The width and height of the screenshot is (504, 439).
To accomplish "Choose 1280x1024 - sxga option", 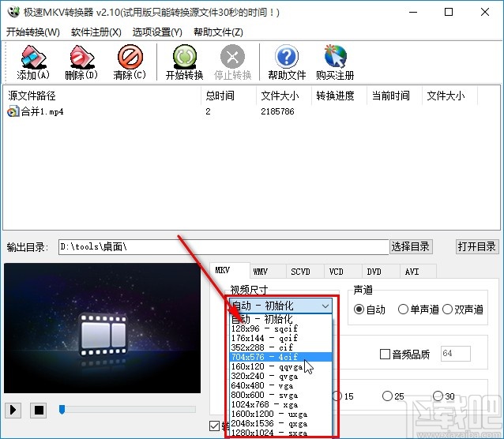I will (281, 433).
